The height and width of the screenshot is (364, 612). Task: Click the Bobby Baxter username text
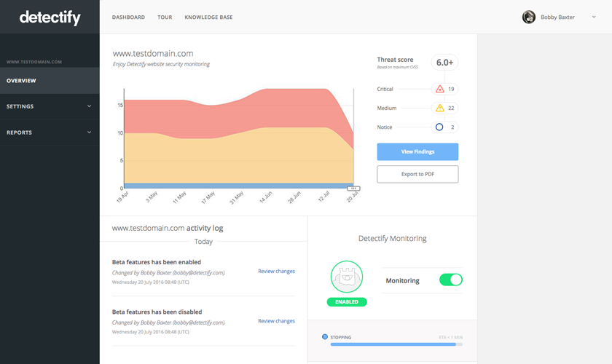click(557, 17)
